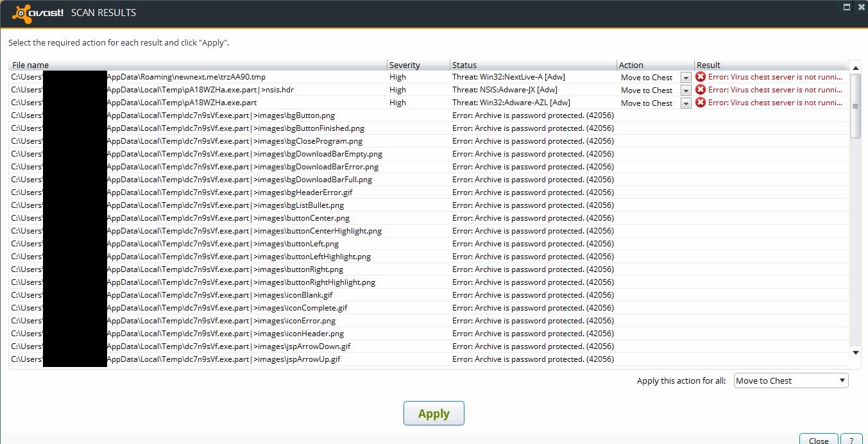The width and height of the screenshot is (868, 444).
Task: Click the scrollbar down arrow
Action: 855,352
